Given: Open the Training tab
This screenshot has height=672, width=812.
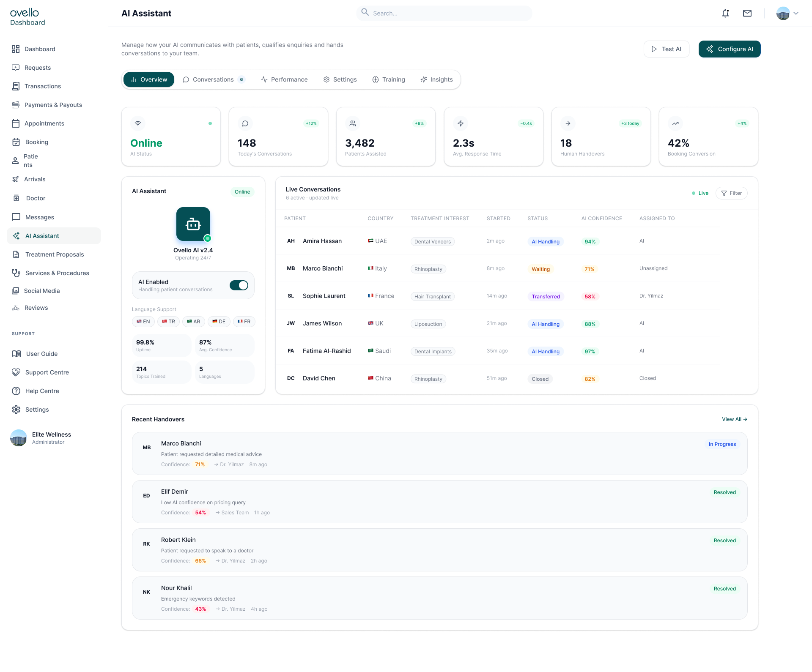Looking at the screenshot, I should pyautogui.click(x=389, y=79).
